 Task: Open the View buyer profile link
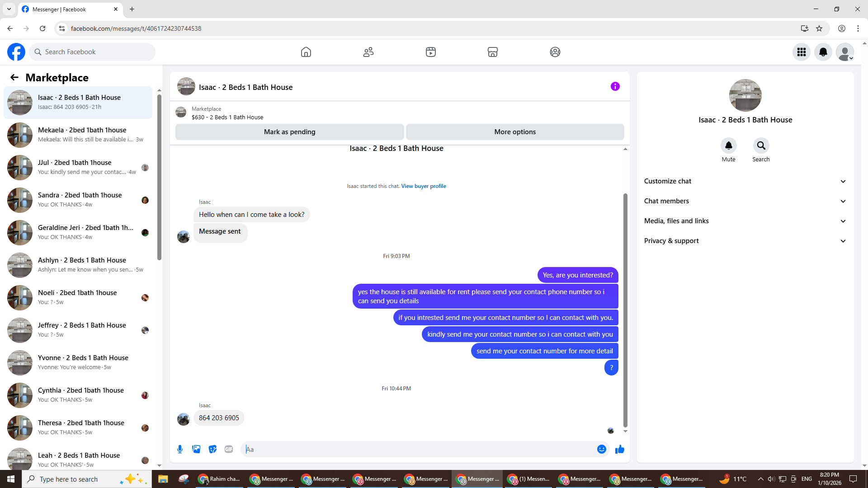tap(423, 186)
